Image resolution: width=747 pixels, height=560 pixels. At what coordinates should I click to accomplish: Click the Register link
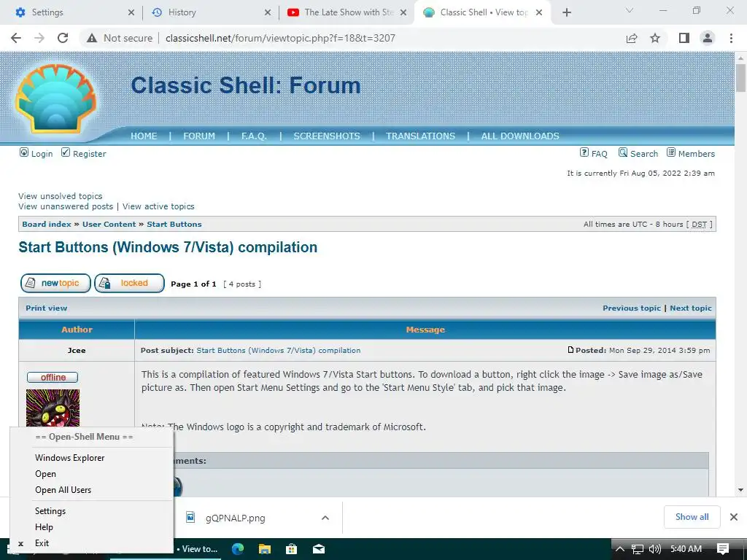tap(84, 153)
